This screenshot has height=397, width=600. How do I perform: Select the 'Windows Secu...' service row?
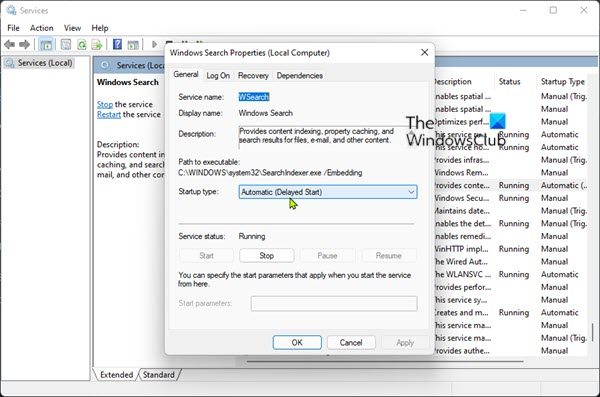pyautogui.click(x=511, y=198)
